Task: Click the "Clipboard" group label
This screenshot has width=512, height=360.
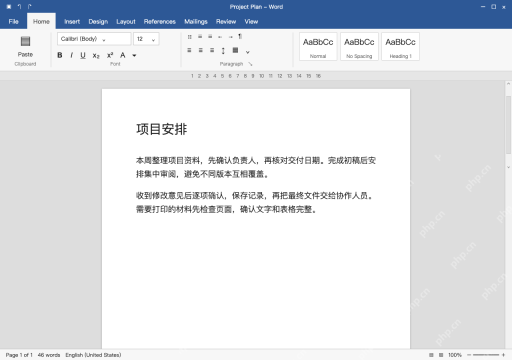Action: [25, 64]
